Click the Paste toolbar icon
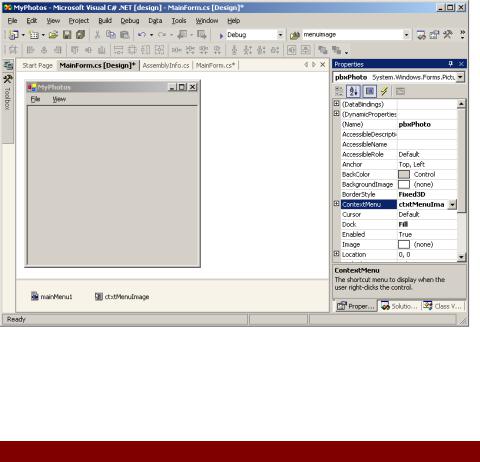 125,35
